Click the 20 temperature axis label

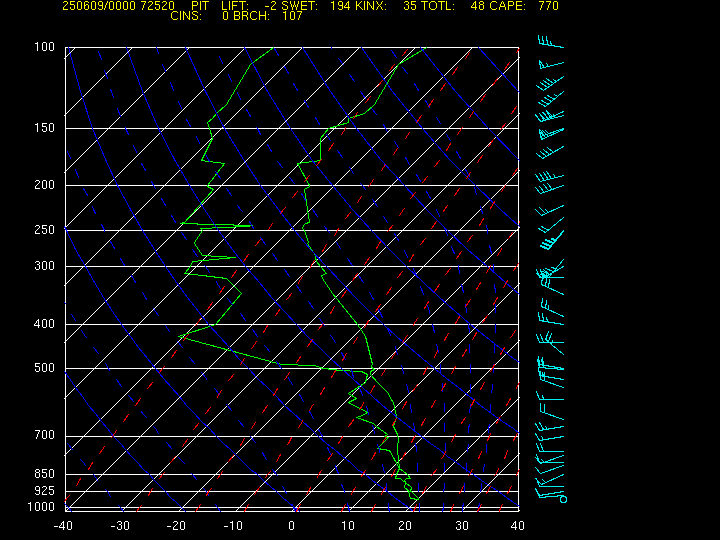pos(405,526)
